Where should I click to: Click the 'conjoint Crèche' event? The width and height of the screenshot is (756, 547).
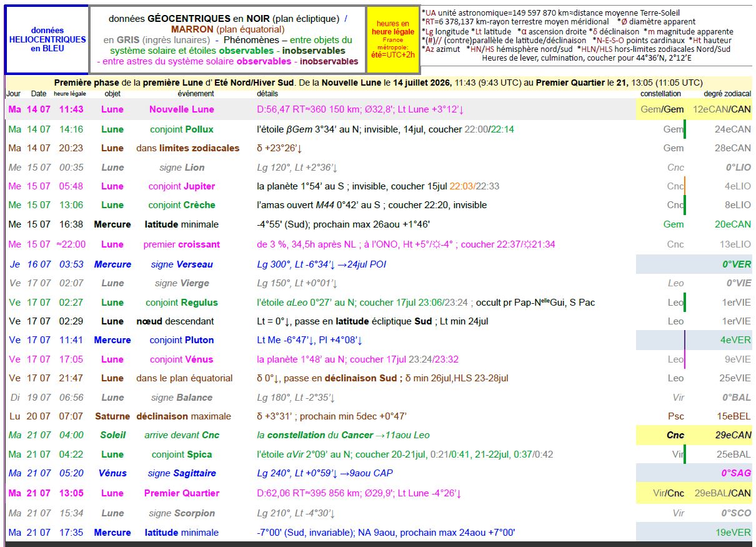(x=181, y=205)
